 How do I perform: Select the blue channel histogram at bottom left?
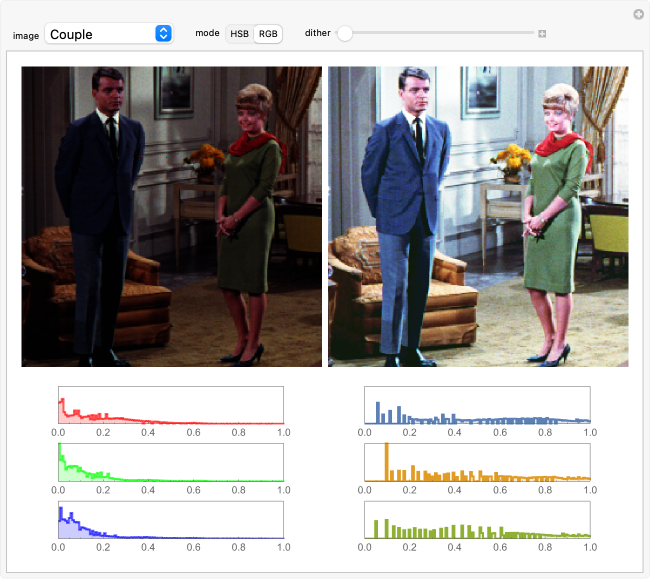170,520
